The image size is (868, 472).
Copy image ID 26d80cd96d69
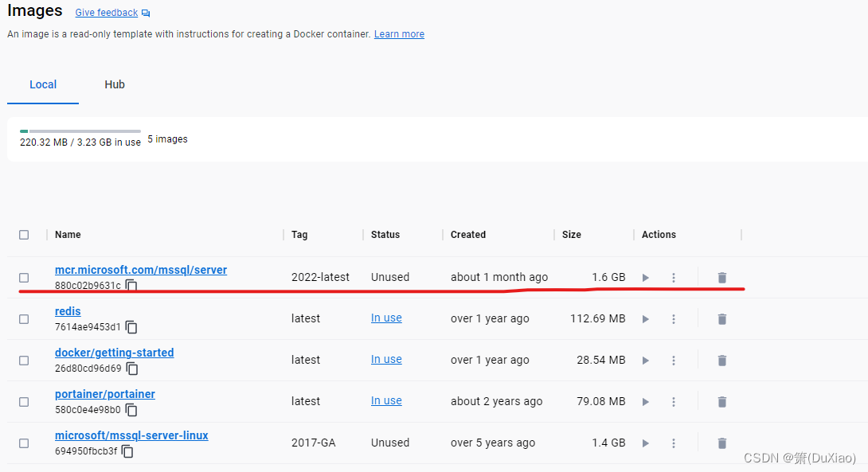[x=132, y=369]
